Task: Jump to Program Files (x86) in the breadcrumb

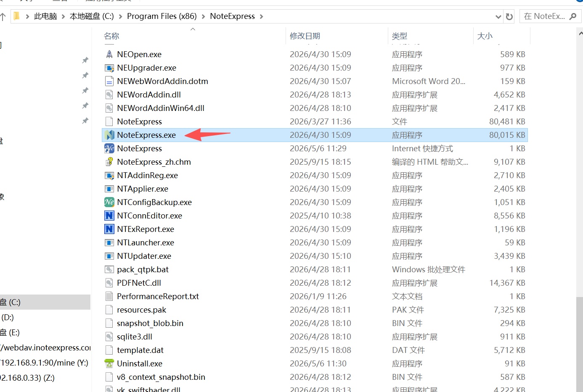Action: (x=162, y=16)
